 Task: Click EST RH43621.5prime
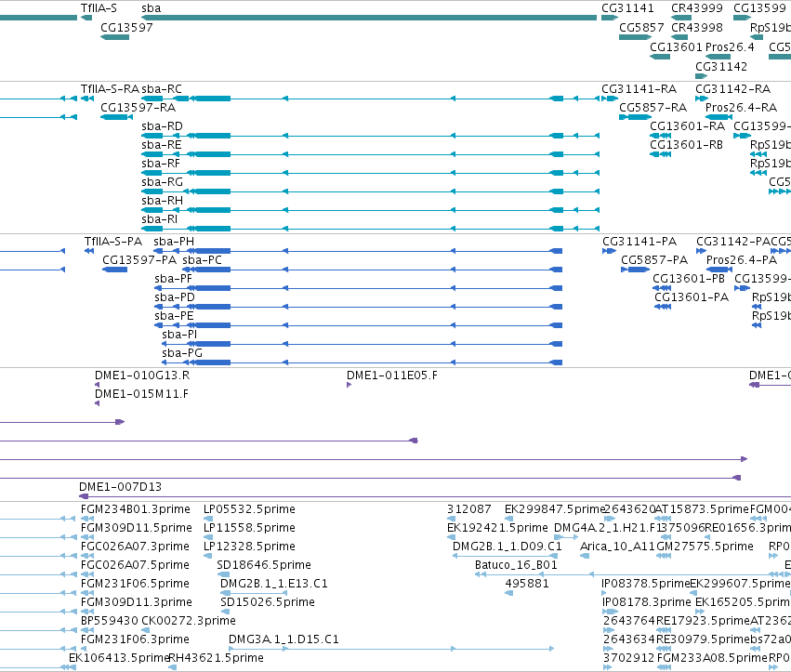coord(216,658)
